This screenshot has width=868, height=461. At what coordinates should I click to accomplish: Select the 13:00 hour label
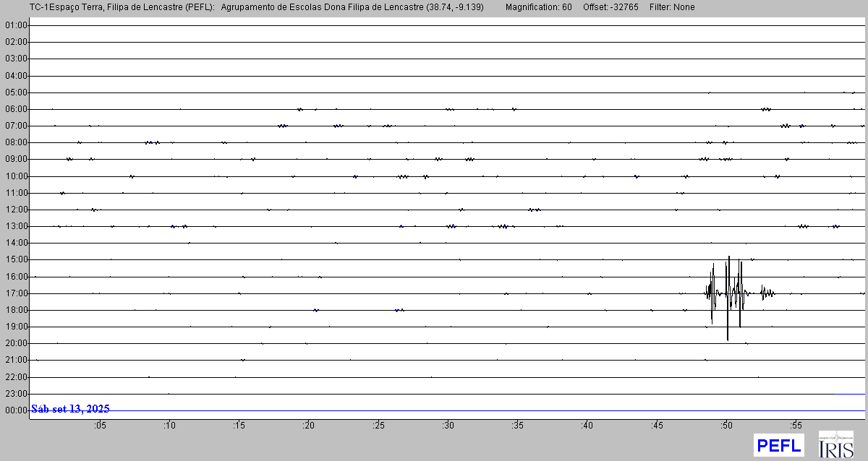coord(15,226)
